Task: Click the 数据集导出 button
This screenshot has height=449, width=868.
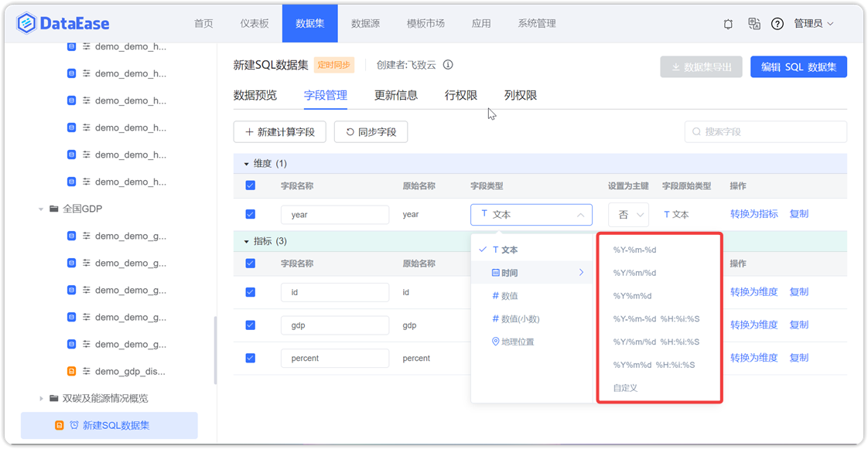Action: (702, 67)
